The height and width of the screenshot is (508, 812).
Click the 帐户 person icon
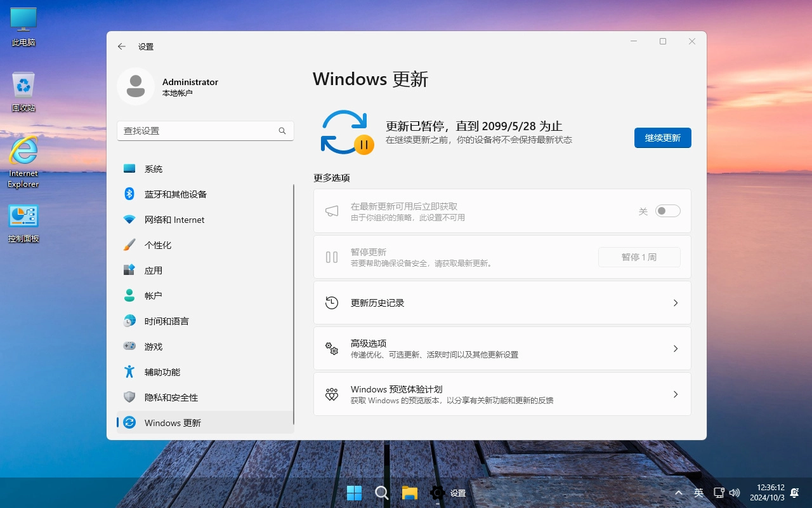tap(129, 295)
